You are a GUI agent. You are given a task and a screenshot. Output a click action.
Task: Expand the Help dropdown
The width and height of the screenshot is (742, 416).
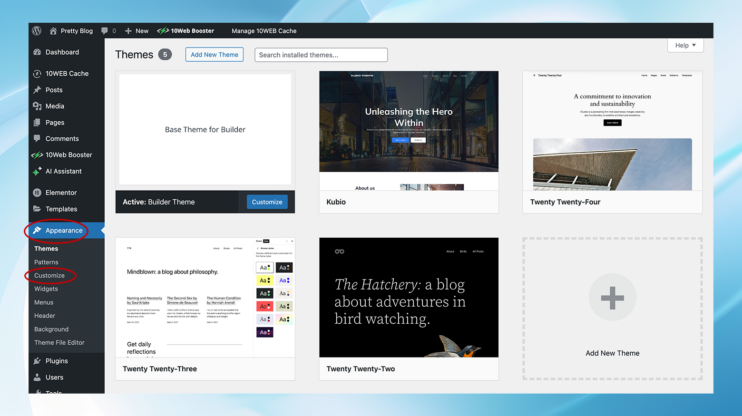point(685,45)
